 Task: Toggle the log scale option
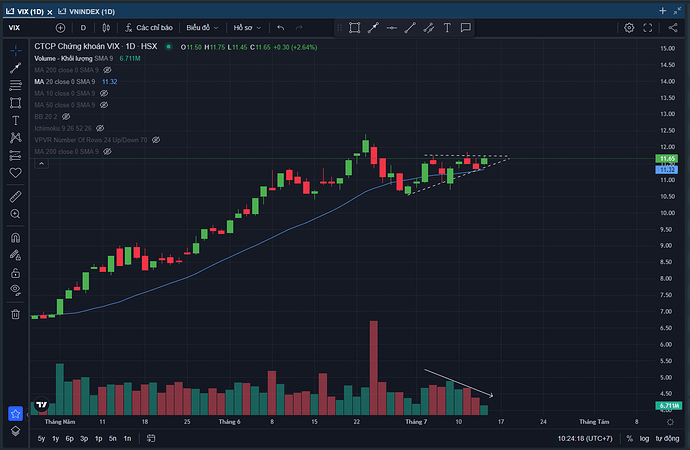pos(643,438)
